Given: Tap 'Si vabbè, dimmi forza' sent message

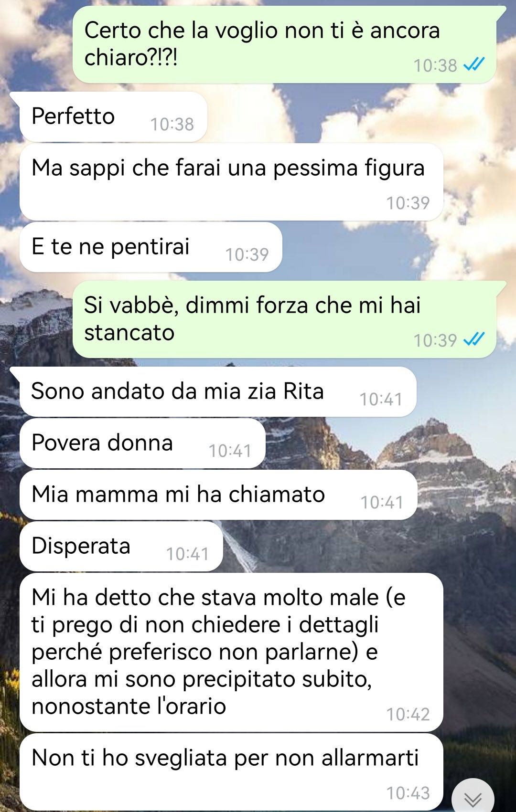Looking at the screenshot, I should coord(284,319).
